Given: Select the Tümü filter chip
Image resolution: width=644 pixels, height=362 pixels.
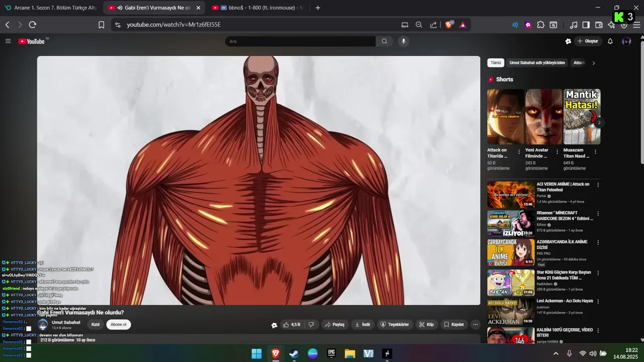Looking at the screenshot, I should tap(496, 63).
